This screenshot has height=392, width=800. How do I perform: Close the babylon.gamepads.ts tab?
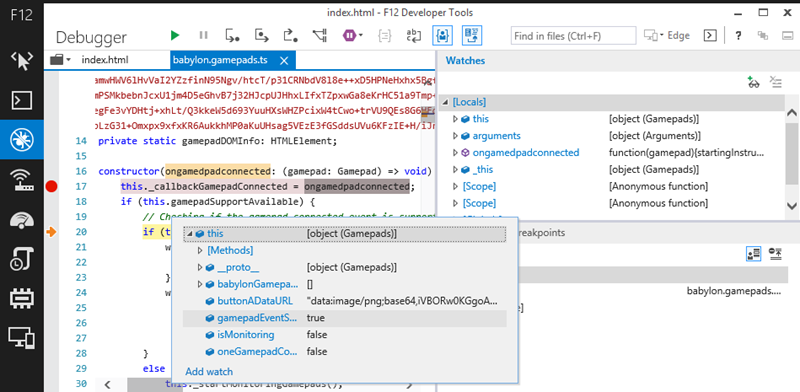[x=285, y=60]
